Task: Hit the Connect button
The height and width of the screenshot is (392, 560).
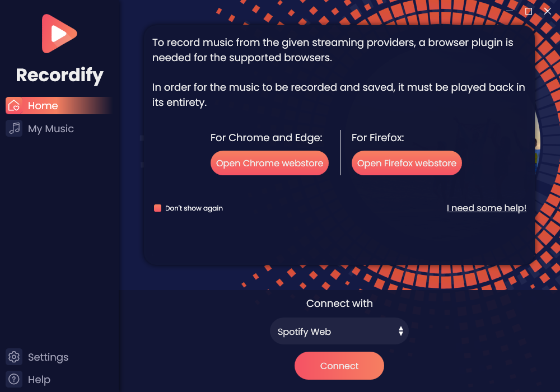Action: 339,366
